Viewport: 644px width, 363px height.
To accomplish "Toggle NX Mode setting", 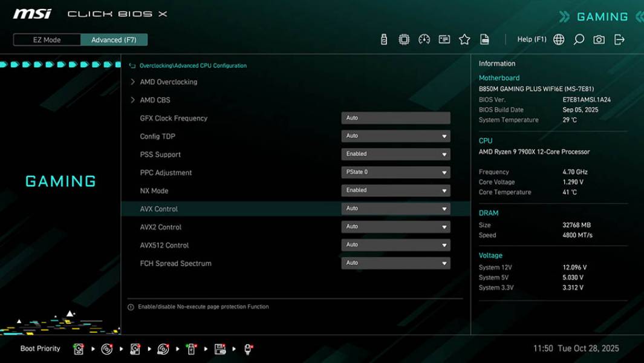I will (395, 190).
